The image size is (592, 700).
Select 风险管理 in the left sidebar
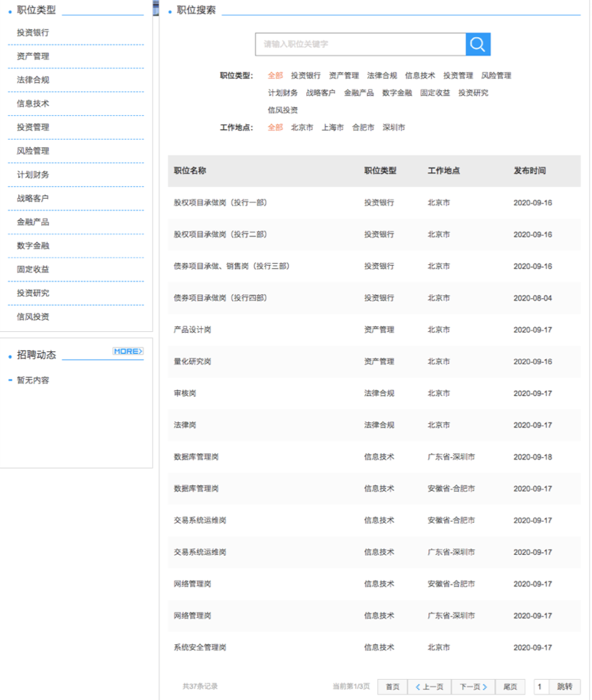click(x=33, y=151)
